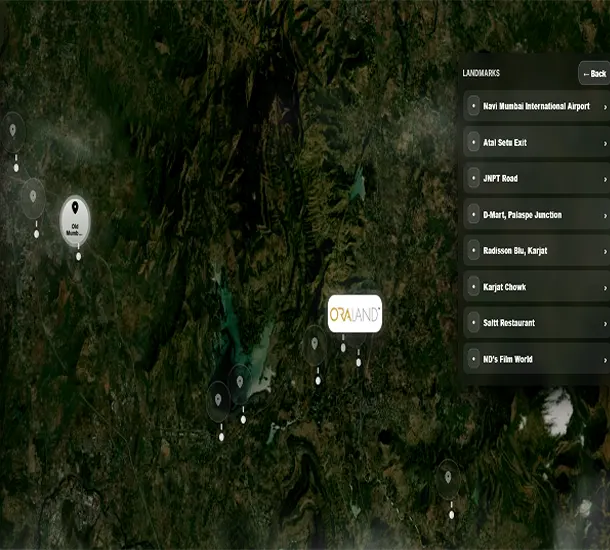Image resolution: width=610 pixels, height=550 pixels.
Task: Click chevron arrow on ND's Film World row
Action: (605, 360)
